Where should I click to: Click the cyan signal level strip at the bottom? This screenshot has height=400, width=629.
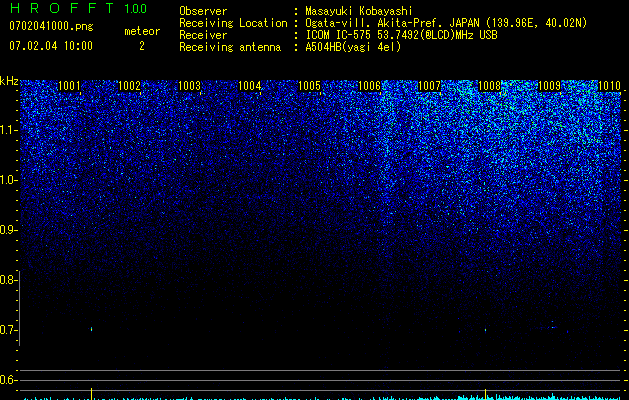click(x=322, y=398)
